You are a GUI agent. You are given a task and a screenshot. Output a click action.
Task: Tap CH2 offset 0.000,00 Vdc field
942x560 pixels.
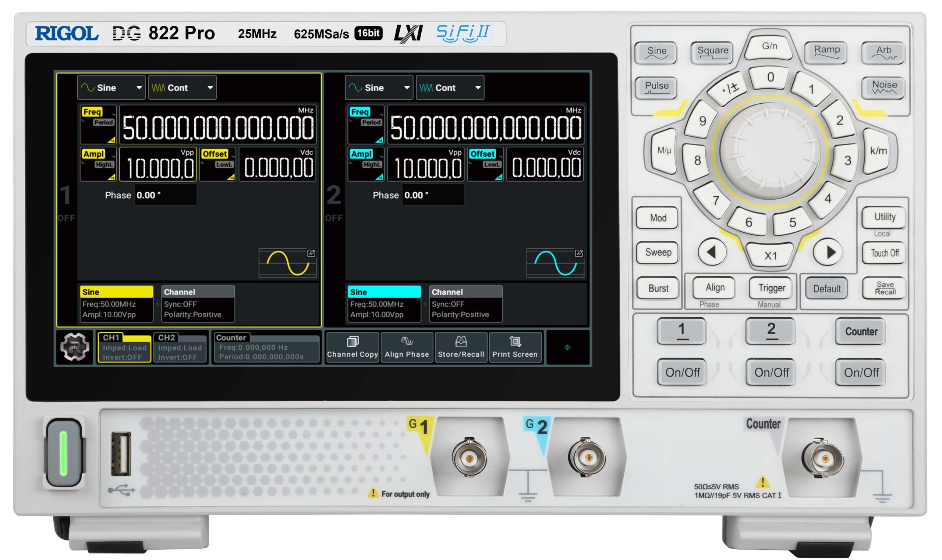(x=545, y=164)
